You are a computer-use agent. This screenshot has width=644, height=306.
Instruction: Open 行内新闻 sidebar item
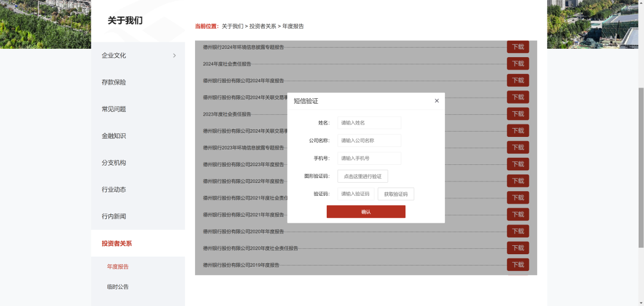pyautogui.click(x=114, y=216)
